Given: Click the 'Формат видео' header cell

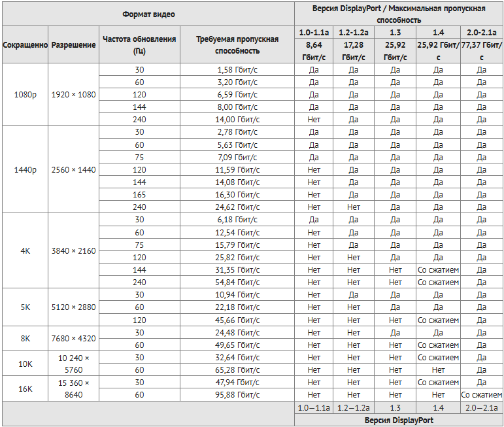Looking at the screenshot, I should [x=148, y=14].
